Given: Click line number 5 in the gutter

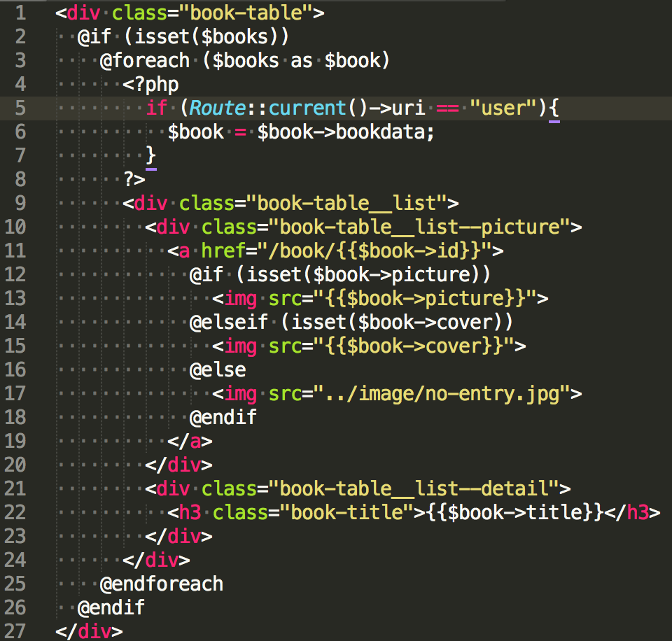Looking at the screenshot, I should [x=20, y=108].
